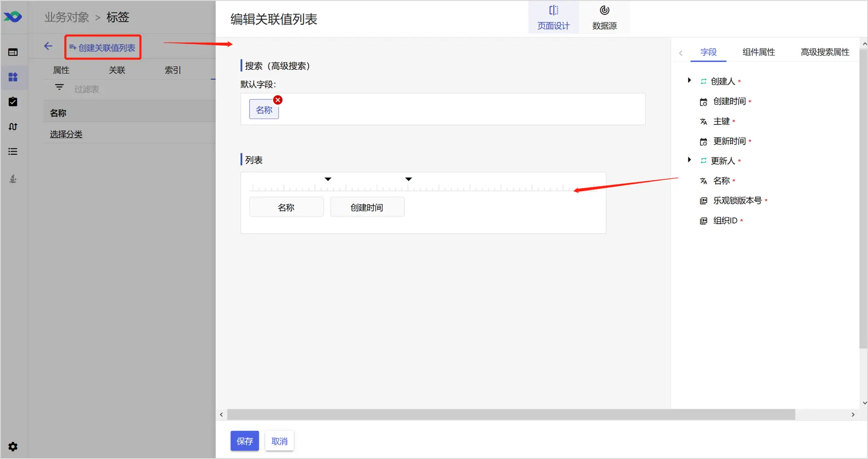The image size is (868, 459).
Task: Go back with the left arrow
Action: [x=48, y=46]
